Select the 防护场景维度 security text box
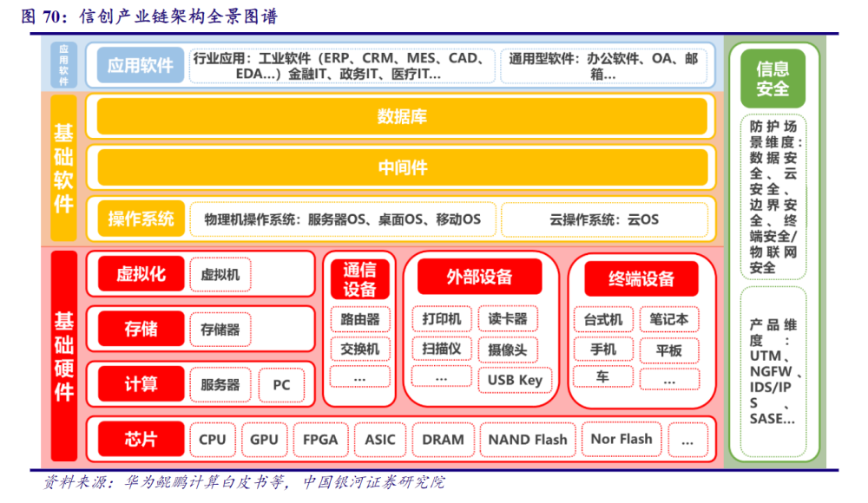Image resolution: width=868 pixels, height=503 pixels. point(773,197)
